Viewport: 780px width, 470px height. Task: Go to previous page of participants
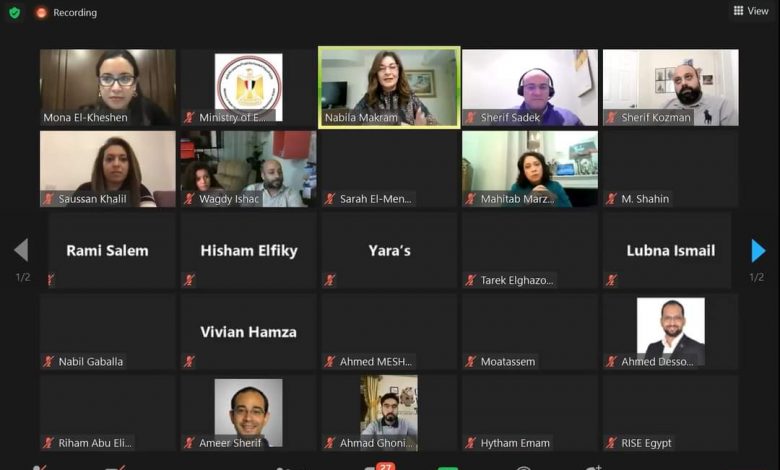(21, 250)
